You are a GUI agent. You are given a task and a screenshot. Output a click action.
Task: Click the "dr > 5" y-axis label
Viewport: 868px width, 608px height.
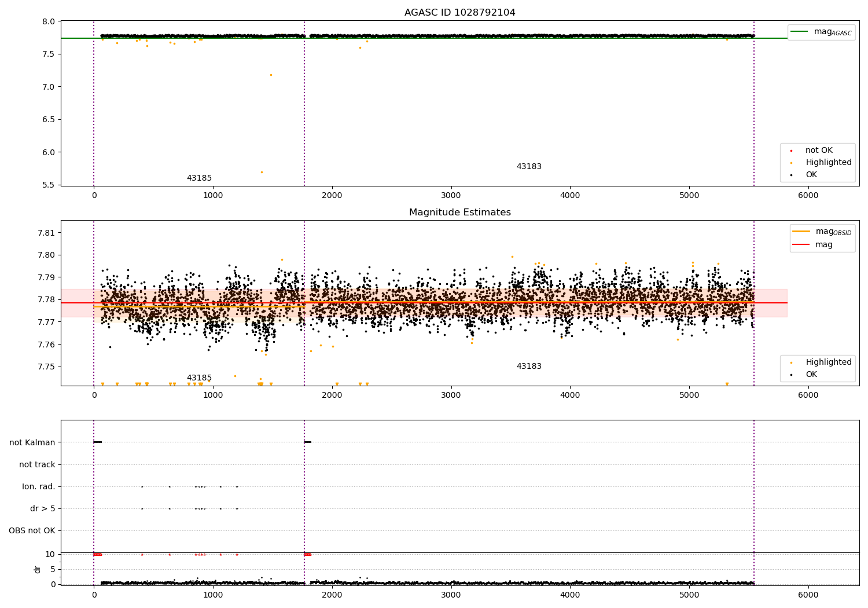(43, 509)
